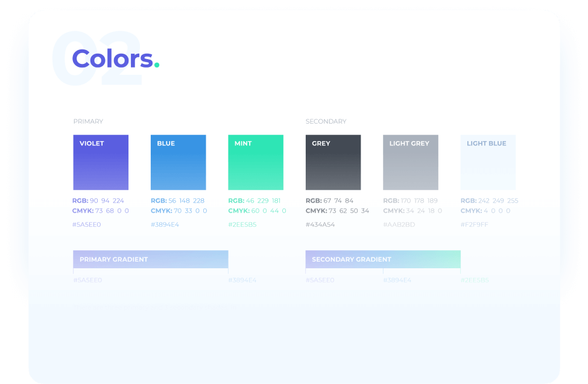Click hex code #434A54 under Grey
The width and height of the screenshot is (588, 384).
pos(320,225)
